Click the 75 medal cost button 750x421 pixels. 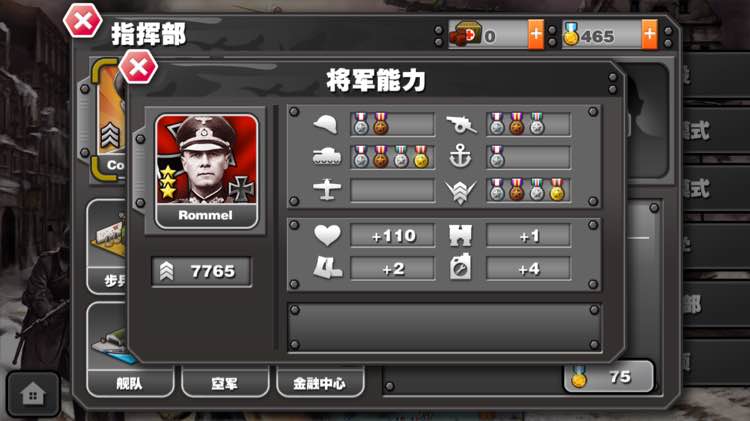tap(608, 377)
